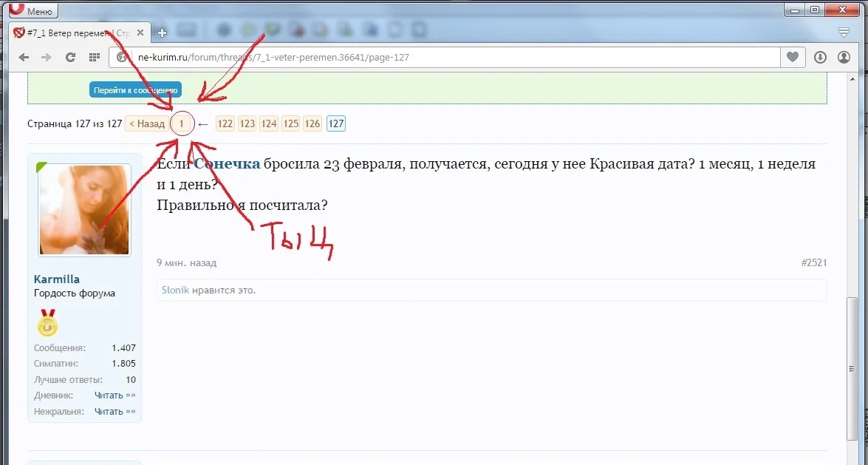Open the tab tiles grid icon
This screenshot has width=868, height=465.
coord(94,57)
